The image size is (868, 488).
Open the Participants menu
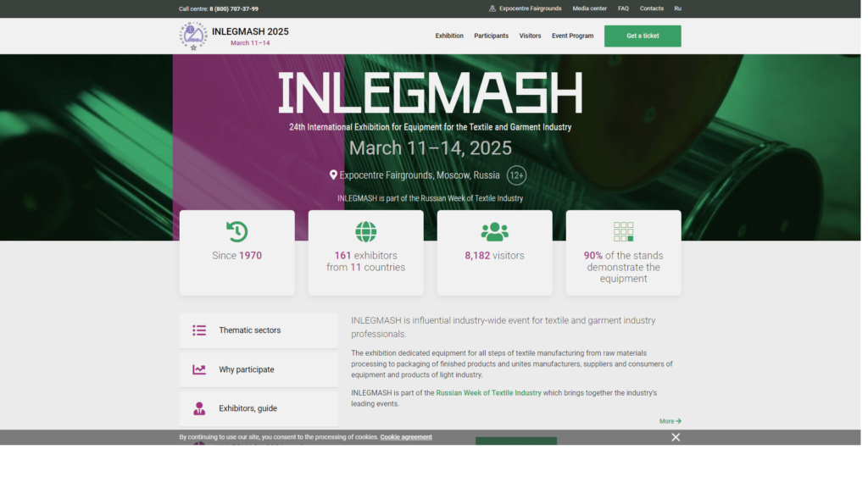pos(491,36)
